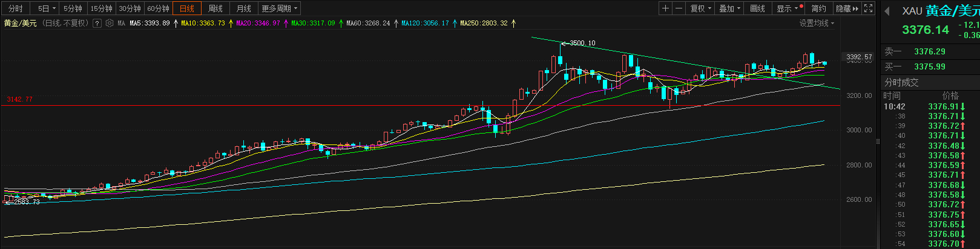Click the MA60:3268.24 value

point(368,23)
